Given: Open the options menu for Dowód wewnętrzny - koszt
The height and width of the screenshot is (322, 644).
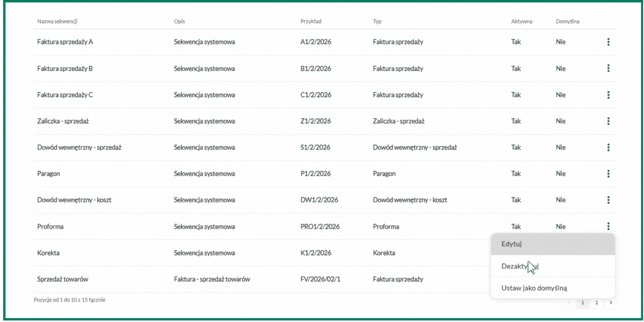Looking at the screenshot, I should click(x=608, y=200).
